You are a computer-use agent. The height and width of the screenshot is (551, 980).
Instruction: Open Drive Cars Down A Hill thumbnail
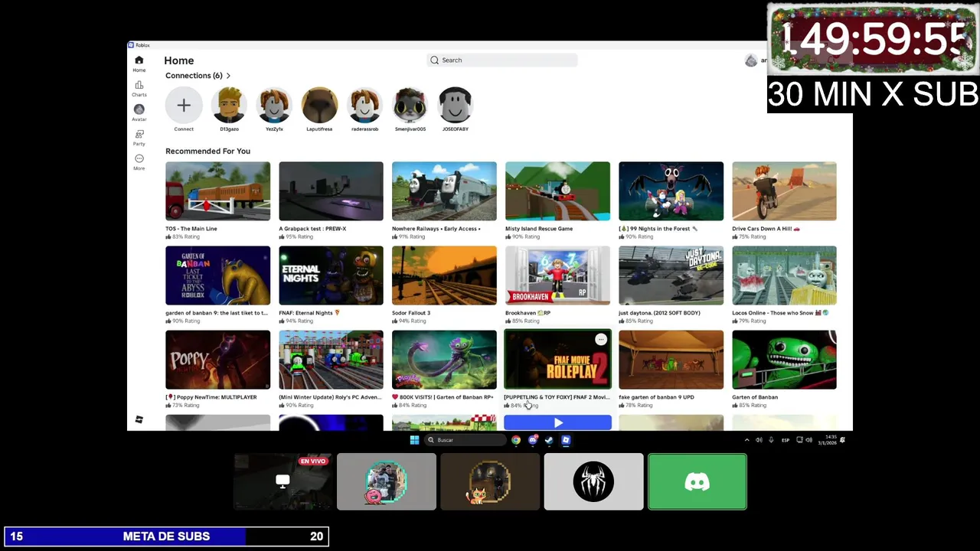784,191
